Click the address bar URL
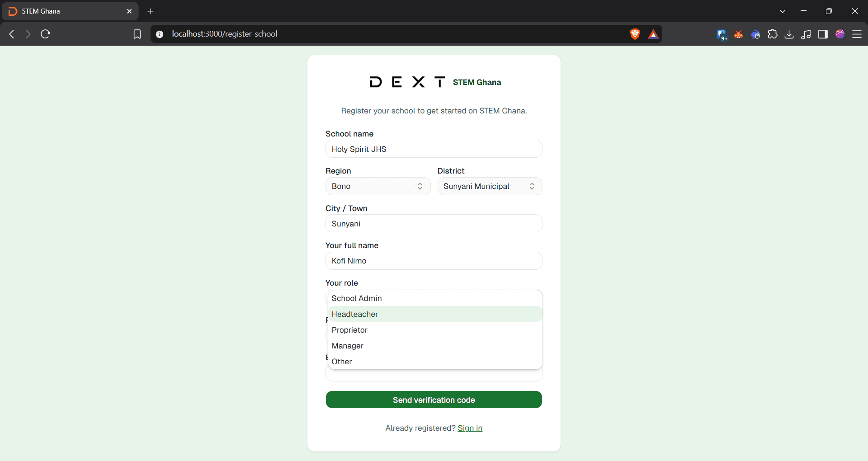 click(225, 34)
